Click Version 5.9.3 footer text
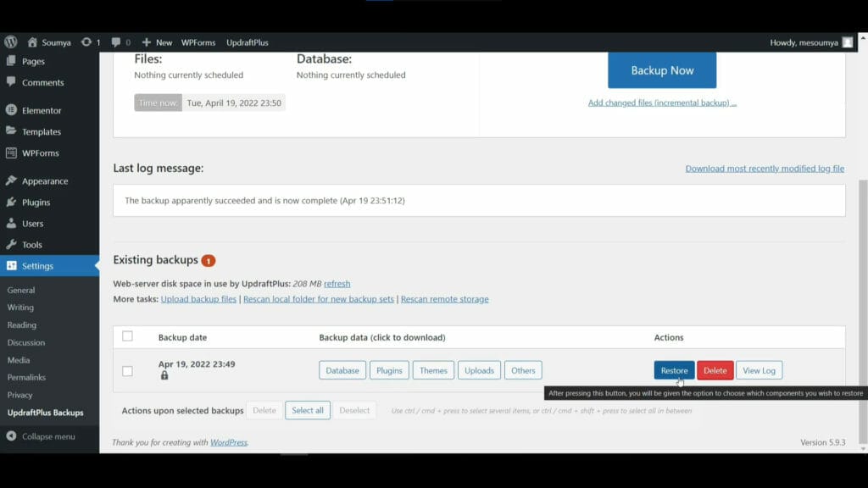Viewport: 868px width, 488px height. (822, 442)
